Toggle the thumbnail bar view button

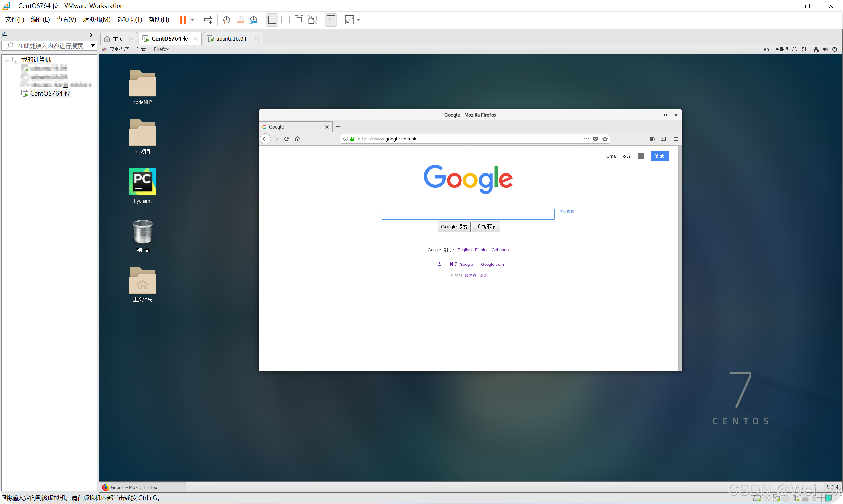[x=285, y=20]
